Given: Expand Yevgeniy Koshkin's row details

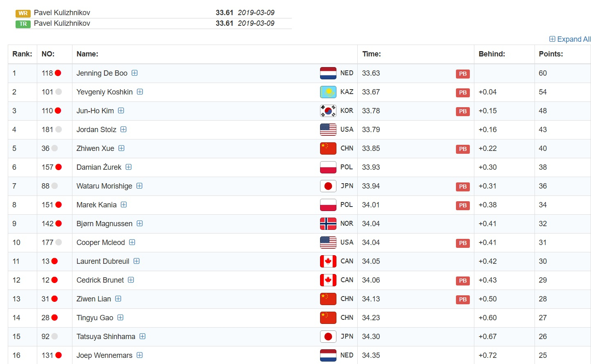Looking at the screenshot, I should tap(140, 92).
